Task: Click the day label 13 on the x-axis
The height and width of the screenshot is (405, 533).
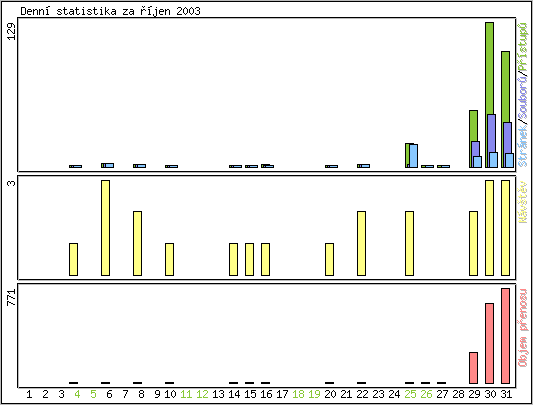Action: [x=218, y=394]
